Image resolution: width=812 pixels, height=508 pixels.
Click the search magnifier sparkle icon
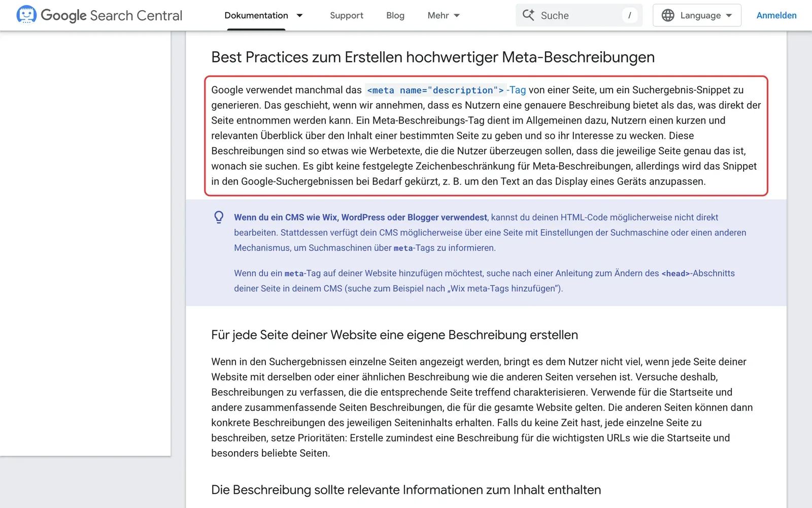(528, 15)
